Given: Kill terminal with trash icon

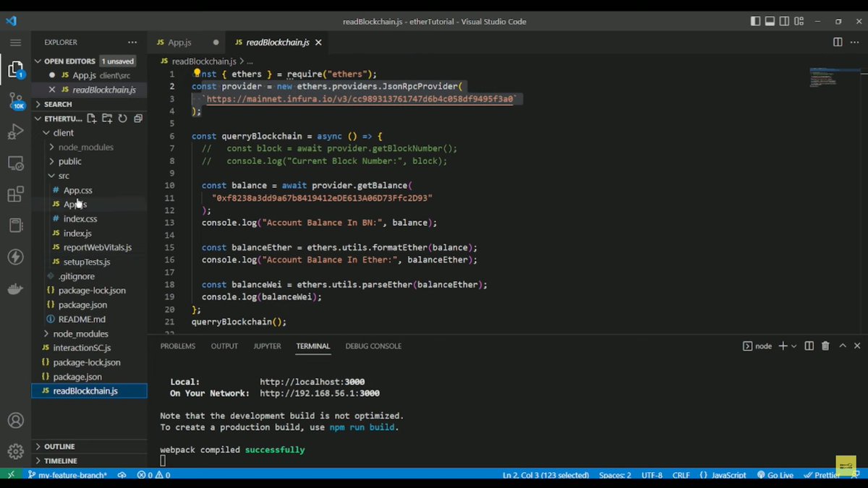Looking at the screenshot, I should (x=825, y=346).
